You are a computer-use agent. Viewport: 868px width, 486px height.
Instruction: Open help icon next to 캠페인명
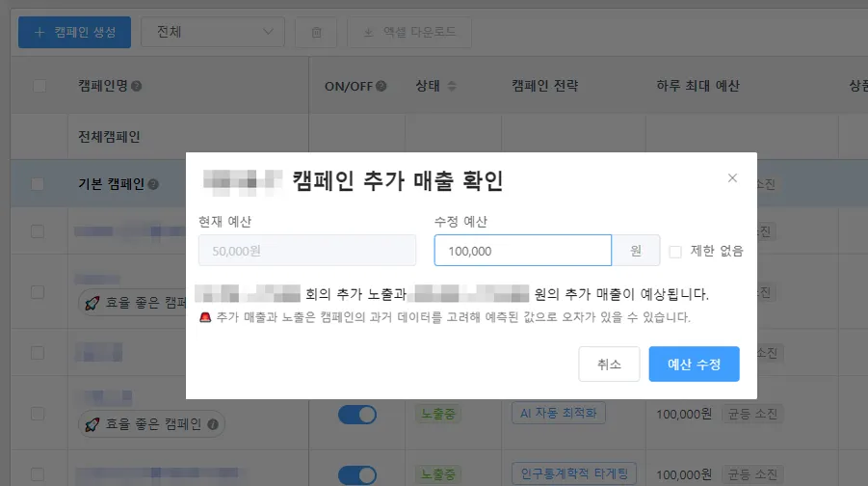[137, 87]
